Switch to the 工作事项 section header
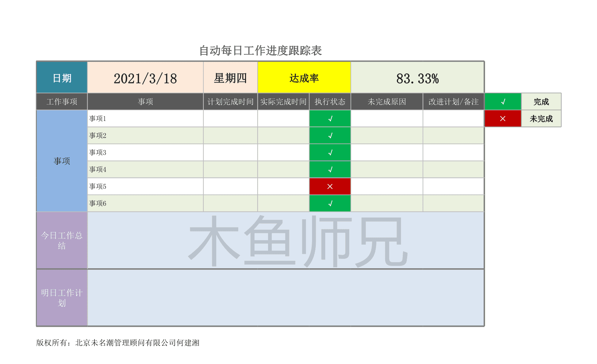 tap(61, 101)
